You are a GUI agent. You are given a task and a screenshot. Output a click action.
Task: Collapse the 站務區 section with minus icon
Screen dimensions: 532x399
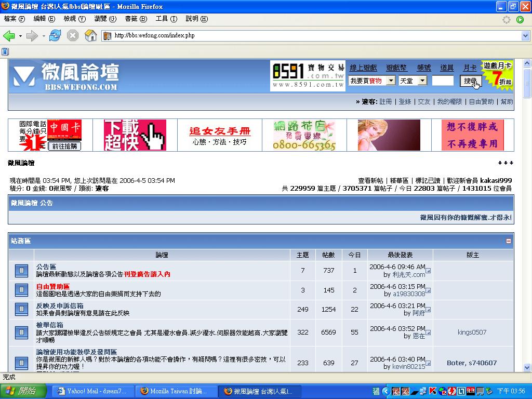pos(508,241)
